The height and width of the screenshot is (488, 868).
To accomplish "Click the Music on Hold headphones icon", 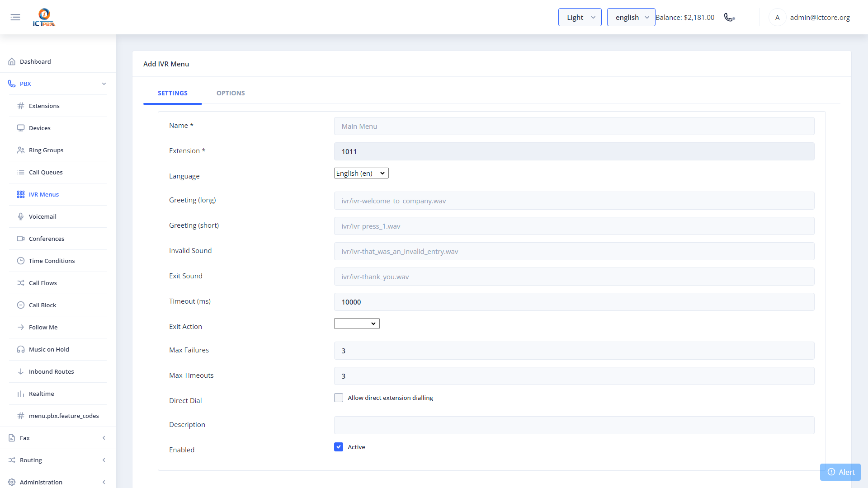I will click(x=21, y=349).
